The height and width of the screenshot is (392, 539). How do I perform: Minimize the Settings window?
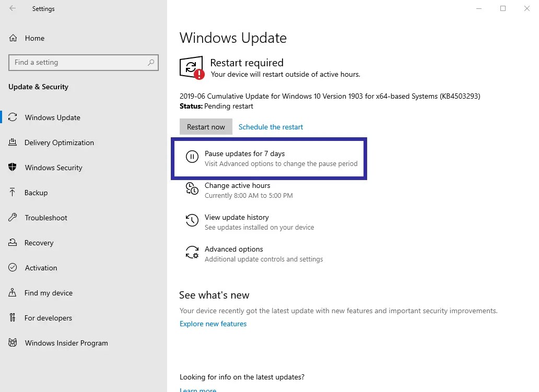pos(479,8)
